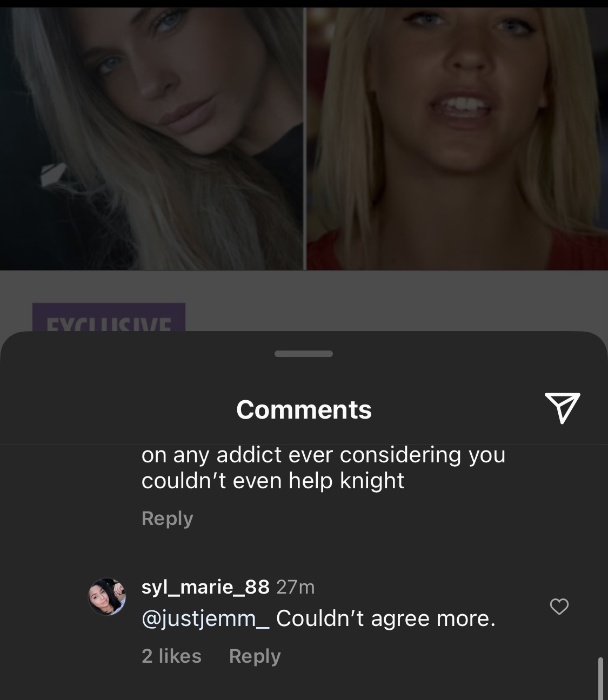
Task: Open the syl_marie_88 username profile
Action: pos(205,587)
